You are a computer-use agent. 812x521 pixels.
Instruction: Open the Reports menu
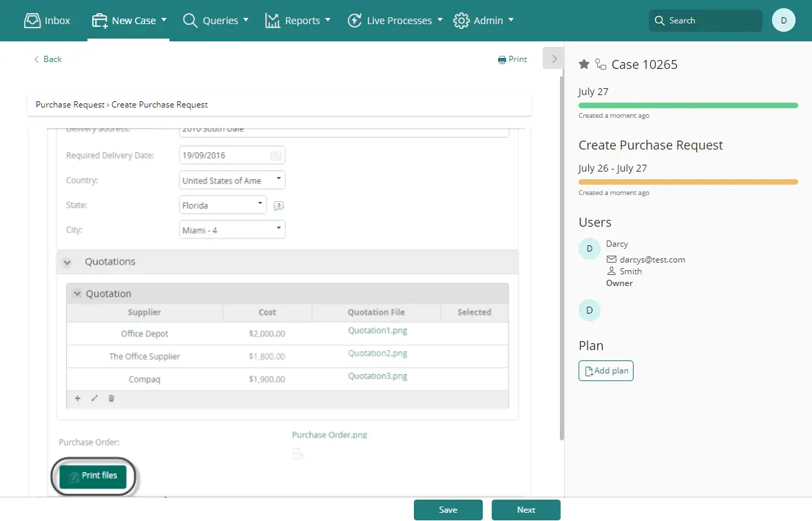point(298,21)
